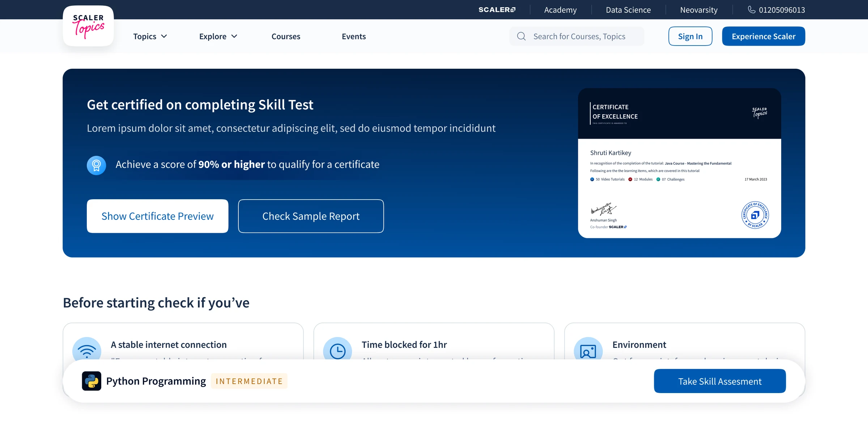Screen dimensions: 868x422
Task: Click the Python logo icon in the bottom bar
Action: click(92, 381)
